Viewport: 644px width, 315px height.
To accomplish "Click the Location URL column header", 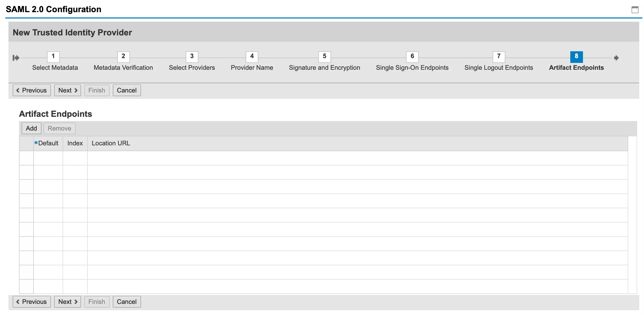I will (x=111, y=143).
